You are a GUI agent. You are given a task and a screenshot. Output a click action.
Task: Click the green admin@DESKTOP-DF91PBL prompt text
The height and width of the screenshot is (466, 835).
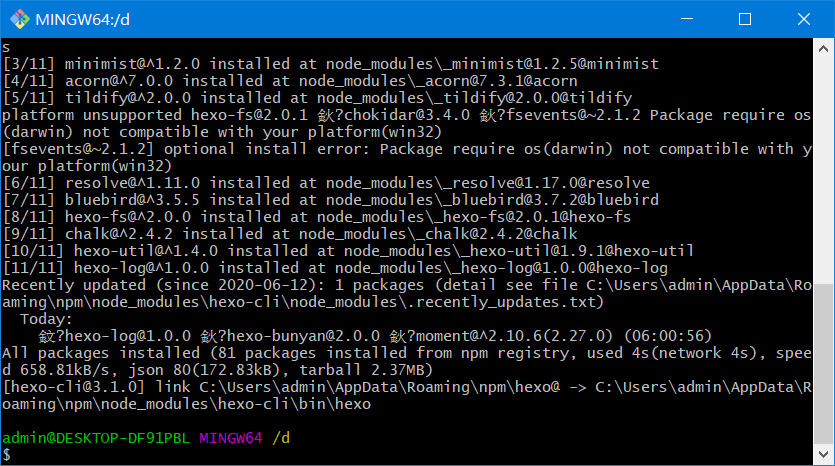96,438
